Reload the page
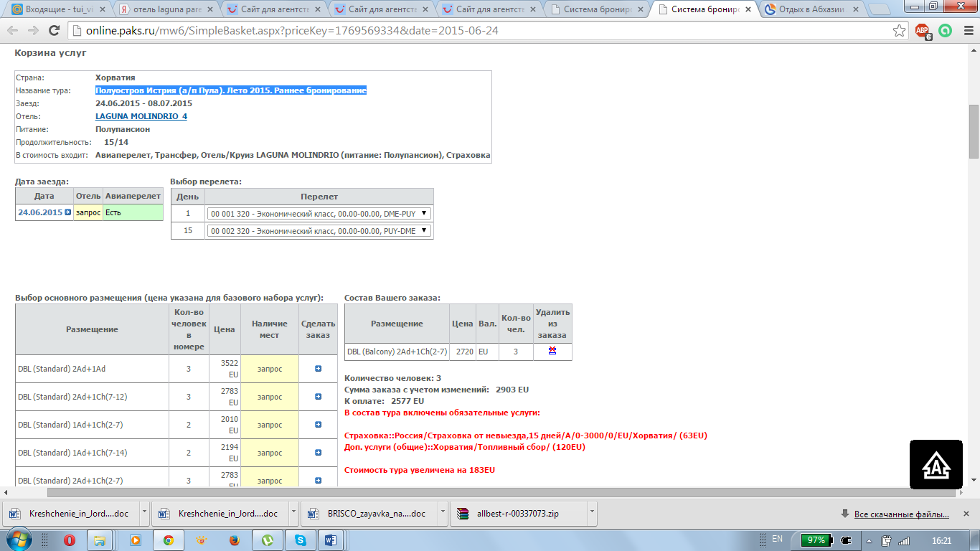The height and width of the screenshot is (551, 980). (x=54, y=31)
